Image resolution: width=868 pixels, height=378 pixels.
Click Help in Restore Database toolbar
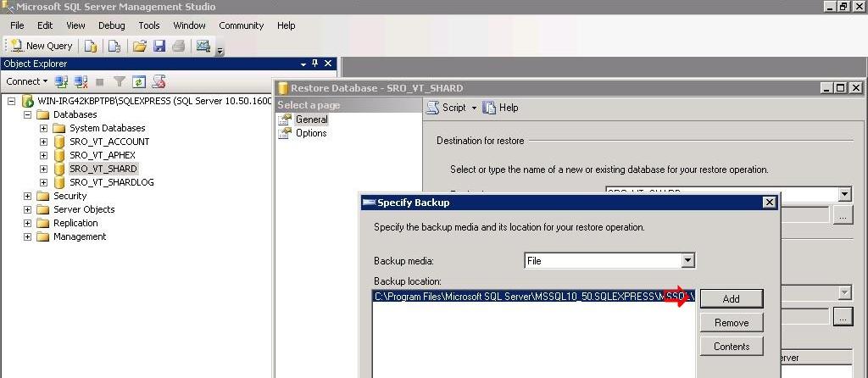pyautogui.click(x=501, y=108)
